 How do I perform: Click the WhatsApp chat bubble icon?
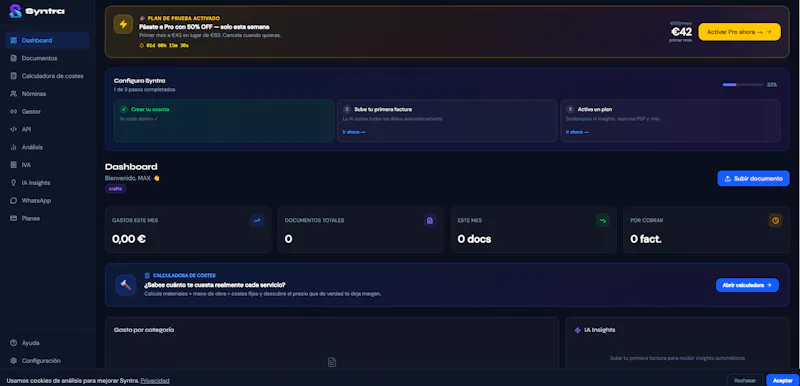click(13, 200)
